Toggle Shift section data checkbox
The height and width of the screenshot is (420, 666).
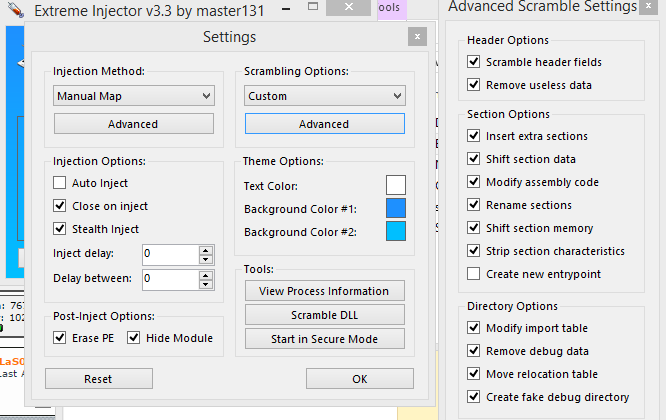tap(474, 159)
